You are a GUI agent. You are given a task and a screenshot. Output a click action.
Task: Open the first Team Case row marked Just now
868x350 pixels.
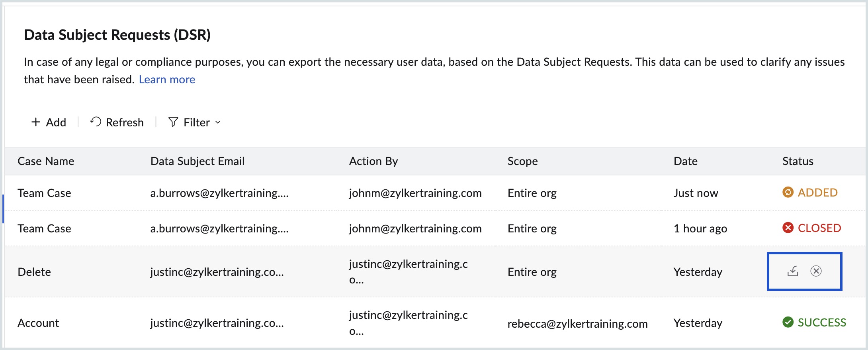tap(44, 193)
